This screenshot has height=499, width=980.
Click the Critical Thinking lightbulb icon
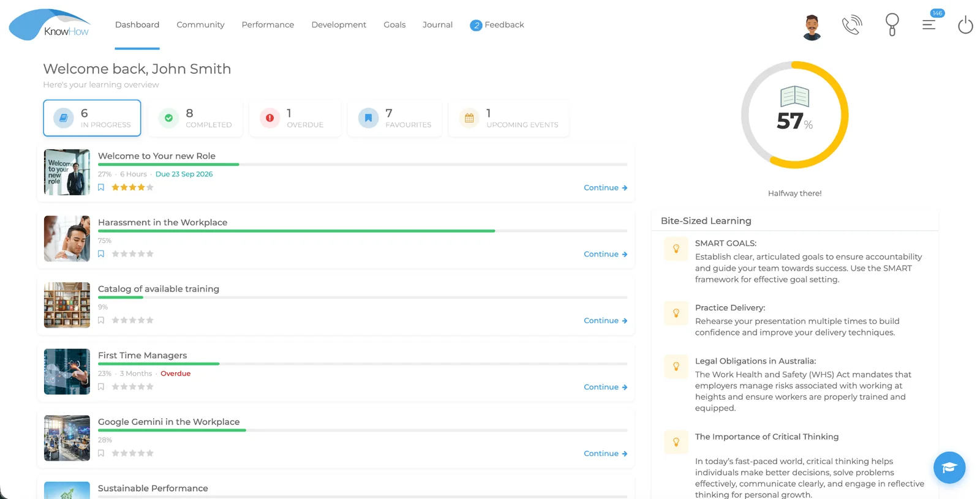click(676, 442)
